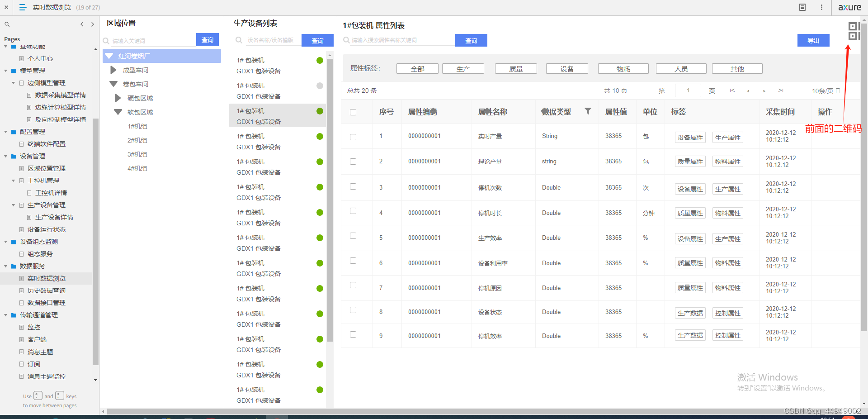The height and width of the screenshot is (419, 868).
Task: Click search icon in attribute search field
Action: click(x=346, y=40)
